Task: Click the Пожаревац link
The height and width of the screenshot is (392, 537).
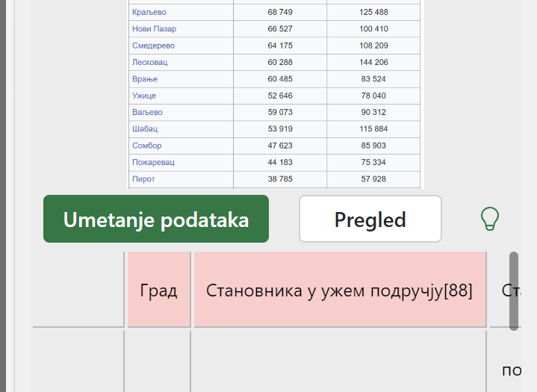Action: point(153,162)
